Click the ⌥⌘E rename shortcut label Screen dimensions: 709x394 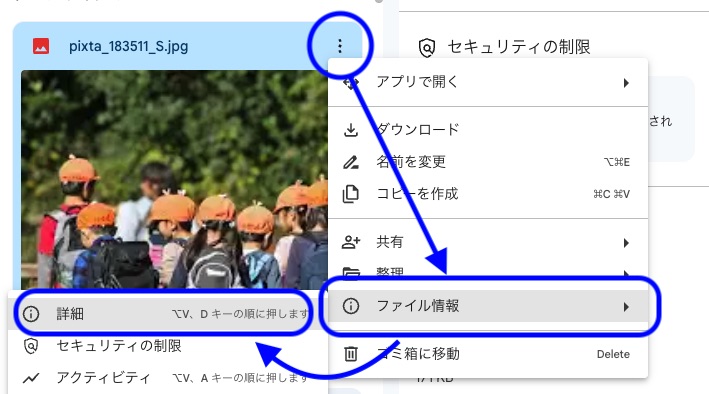pos(616,162)
